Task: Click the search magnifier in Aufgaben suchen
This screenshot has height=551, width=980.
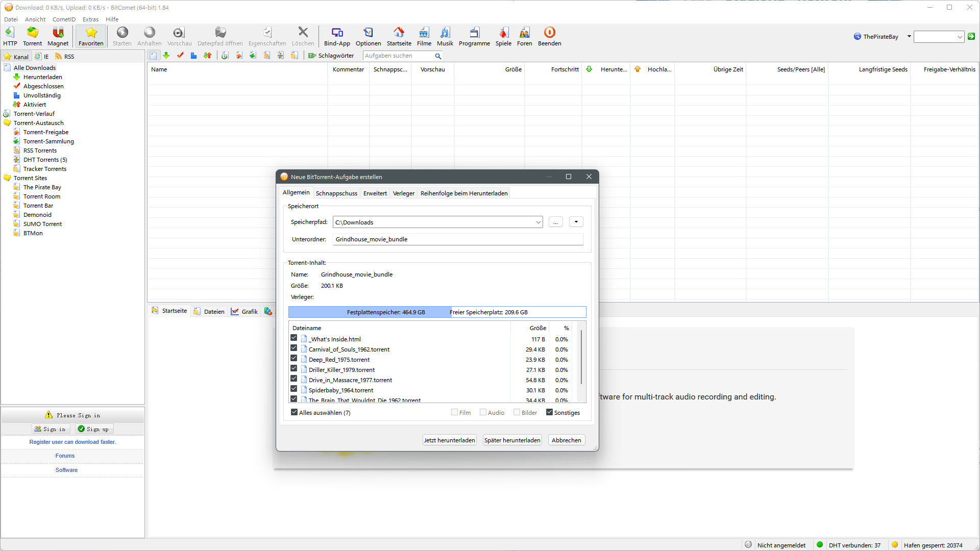Action: [438, 56]
